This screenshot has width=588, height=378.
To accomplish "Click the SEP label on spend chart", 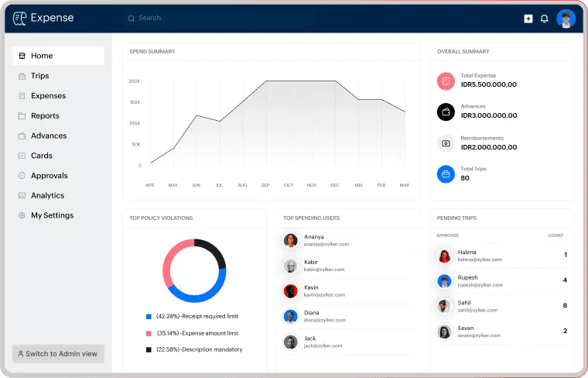I will point(265,185).
